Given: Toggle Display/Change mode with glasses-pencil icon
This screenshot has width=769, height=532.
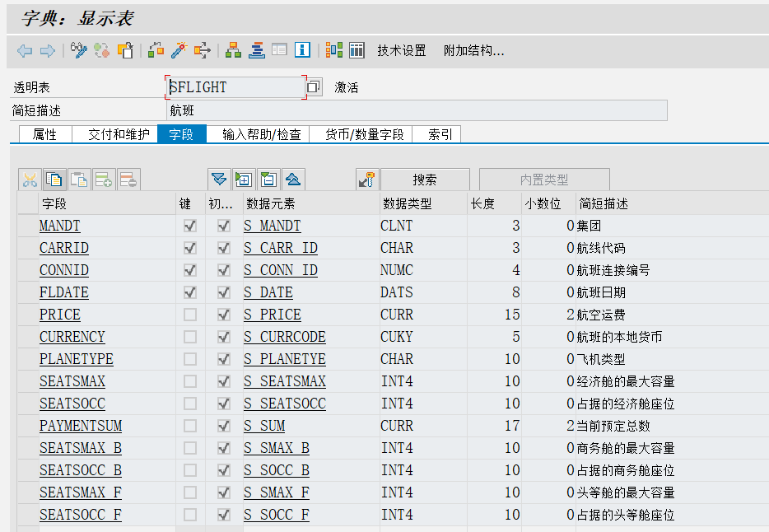Looking at the screenshot, I should (77, 50).
